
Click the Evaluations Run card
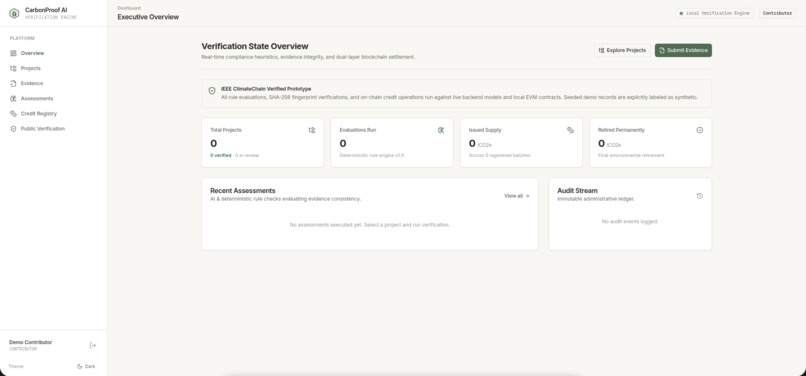[392, 142]
